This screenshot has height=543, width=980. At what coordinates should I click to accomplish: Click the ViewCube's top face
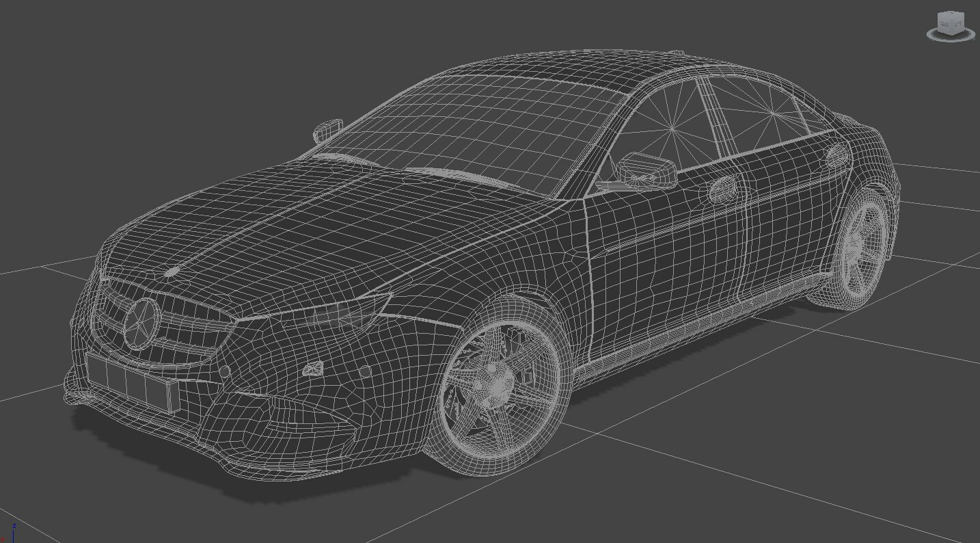tap(951, 12)
